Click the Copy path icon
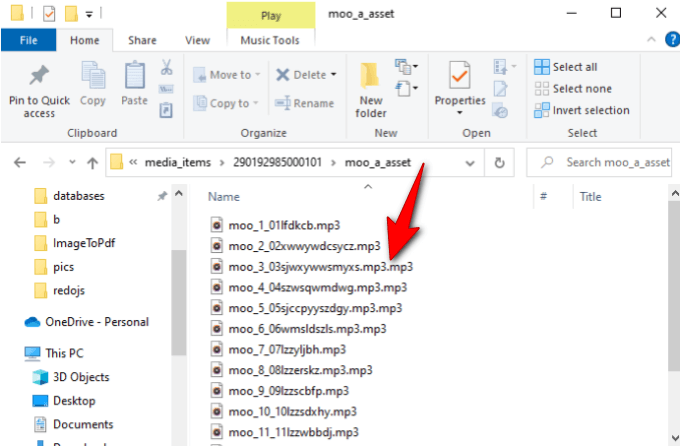680x446 pixels. [x=167, y=89]
